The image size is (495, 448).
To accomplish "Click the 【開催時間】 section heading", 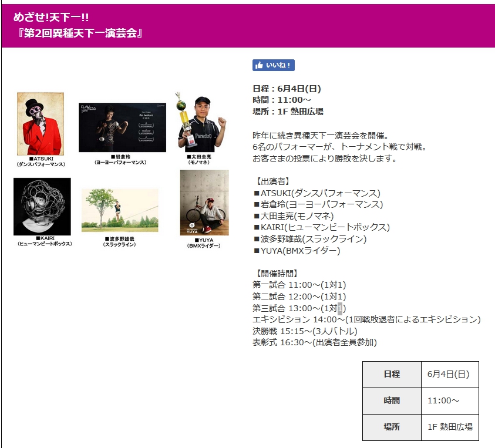I will point(277,274).
